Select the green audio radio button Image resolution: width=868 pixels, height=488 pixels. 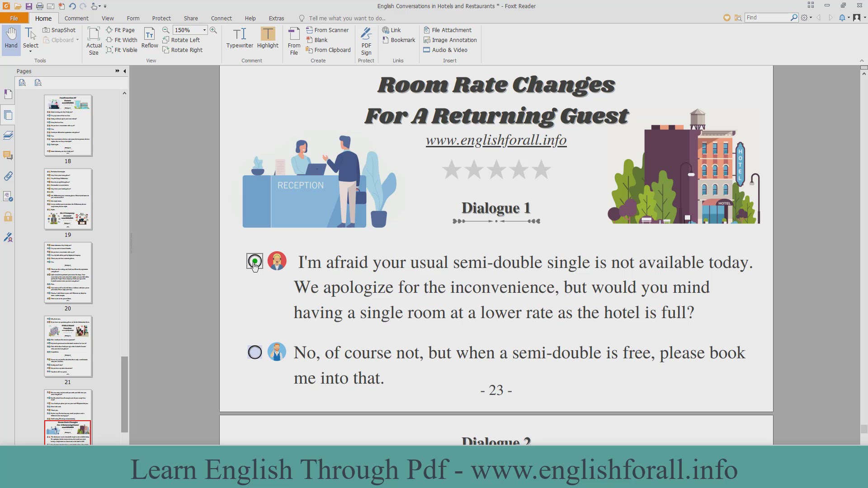pos(255,261)
